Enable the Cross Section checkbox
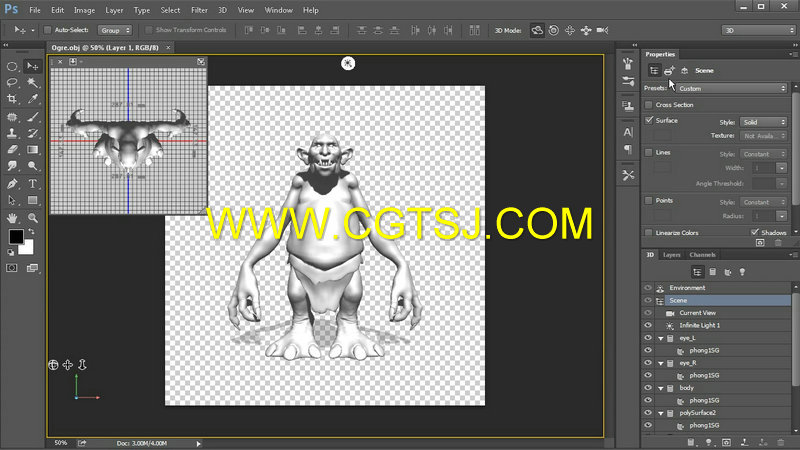Viewport: 800px width, 450px height. 648,105
